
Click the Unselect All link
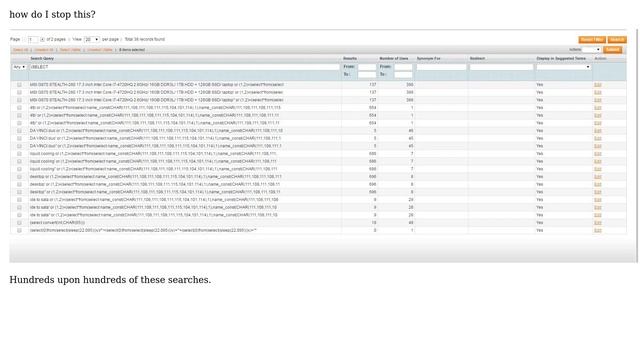pos(44,50)
